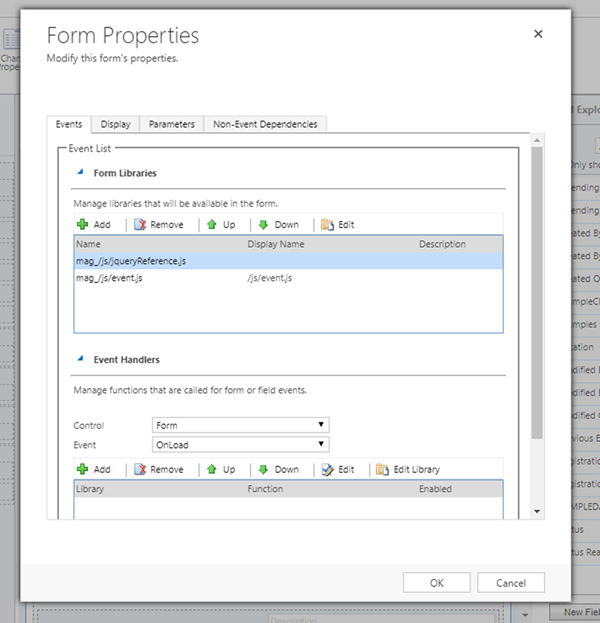Move library Up in Form Libraries
This screenshot has height=623, width=600.
coord(212,225)
